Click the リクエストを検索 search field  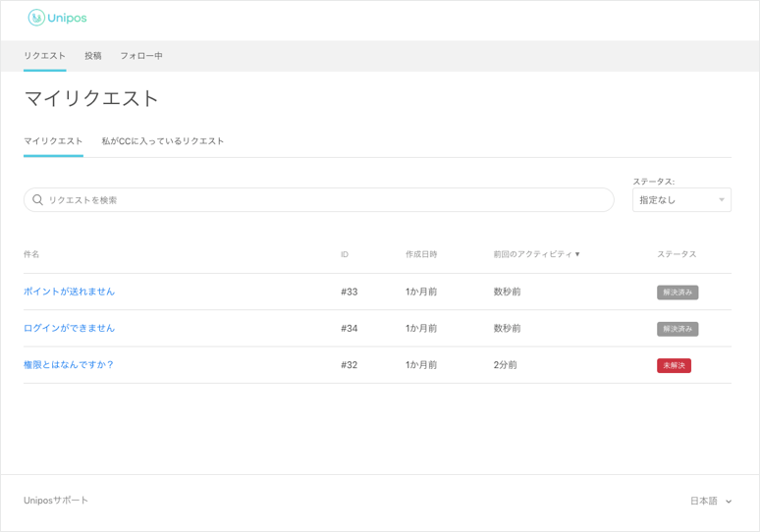(x=319, y=199)
